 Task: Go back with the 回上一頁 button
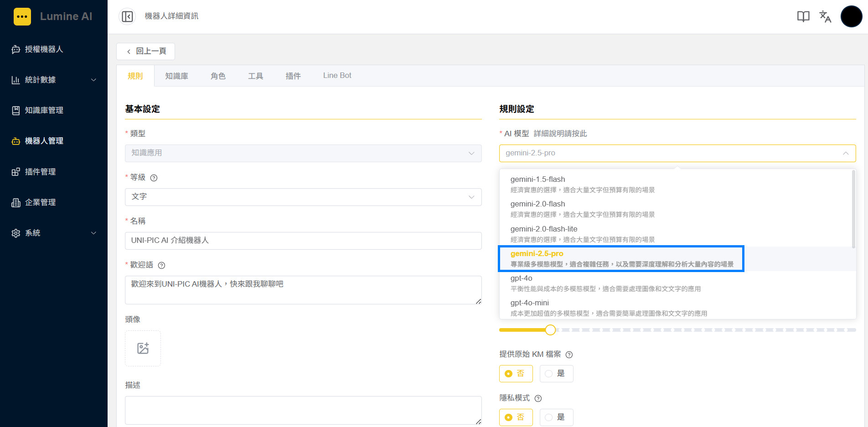coord(146,51)
